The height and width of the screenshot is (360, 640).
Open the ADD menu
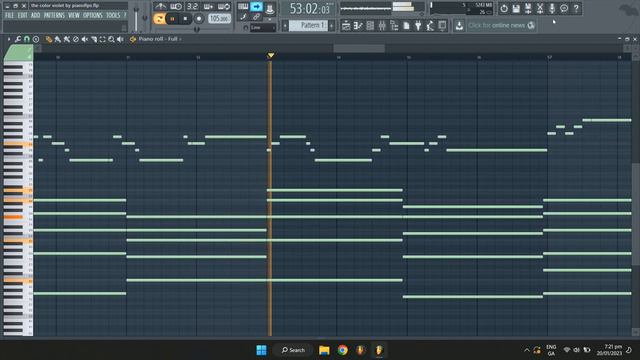click(x=36, y=16)
